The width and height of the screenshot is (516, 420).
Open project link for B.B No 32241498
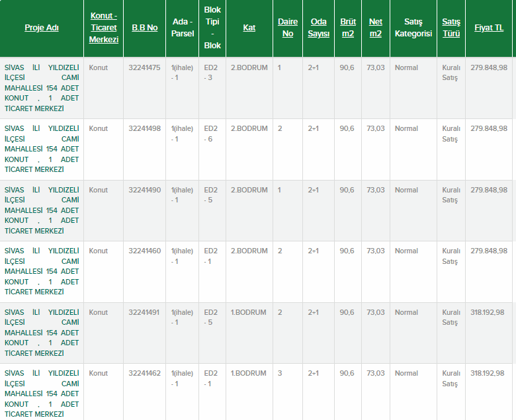[42, 149]
